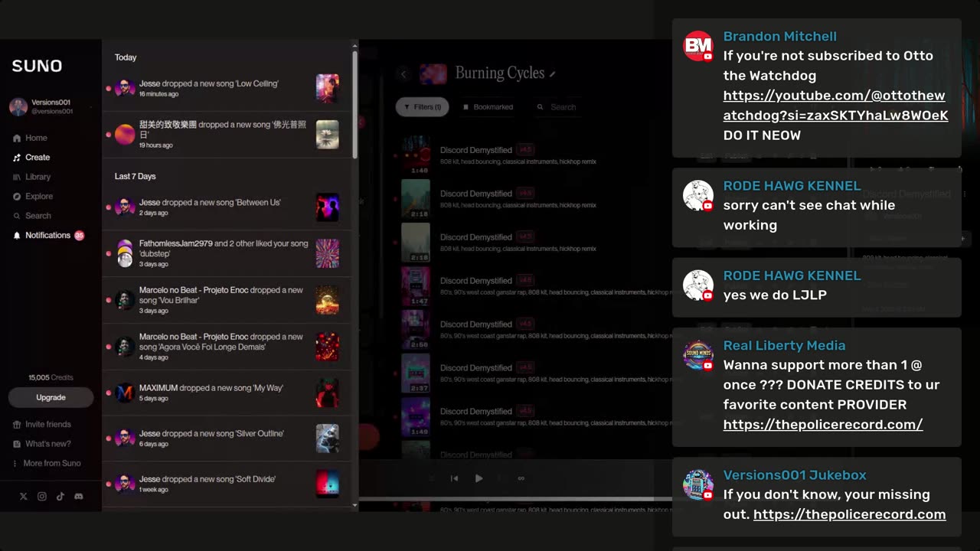Open the Filters (1) button

click(422, 107)
